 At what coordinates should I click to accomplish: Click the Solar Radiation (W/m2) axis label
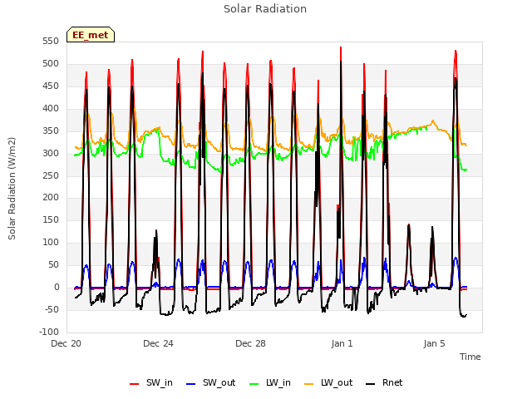[12, 189]
